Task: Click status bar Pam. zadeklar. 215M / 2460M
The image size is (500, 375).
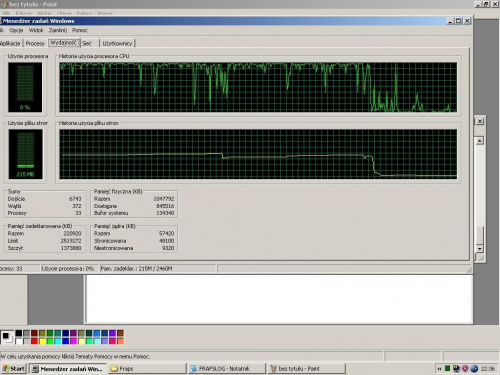Action: (x=136, y=269)
